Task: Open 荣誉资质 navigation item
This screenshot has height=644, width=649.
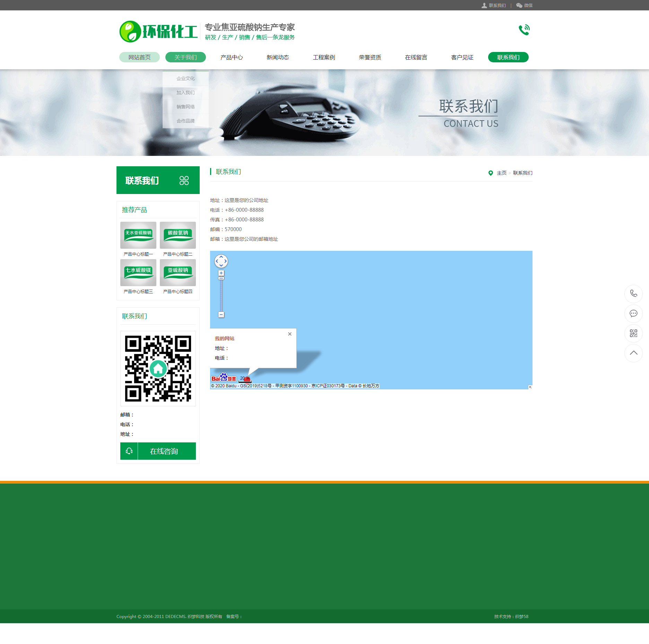Action: tap(370, 57)
